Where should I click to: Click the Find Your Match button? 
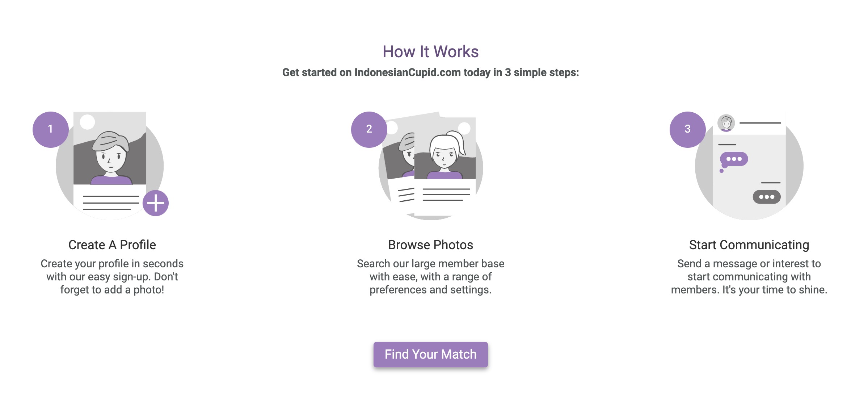[430, 354]
